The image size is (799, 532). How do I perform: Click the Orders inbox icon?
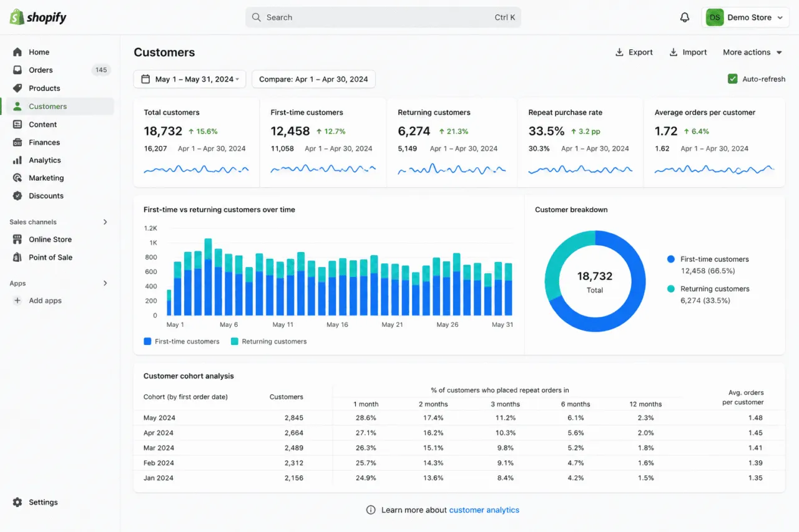[x=17, y=70]
